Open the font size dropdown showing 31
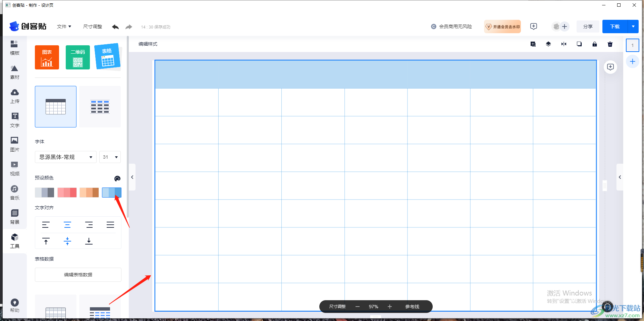 click(110, 157)
